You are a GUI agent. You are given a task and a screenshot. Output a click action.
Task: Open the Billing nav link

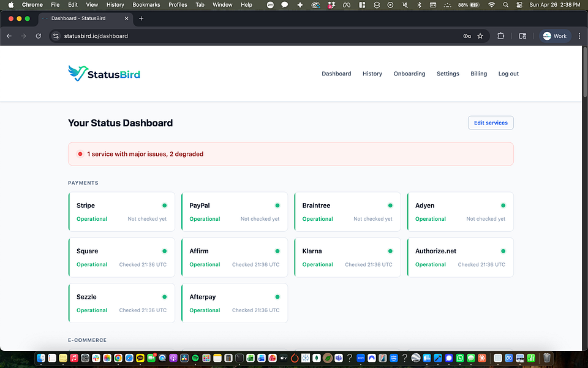(x=478, y=74)
